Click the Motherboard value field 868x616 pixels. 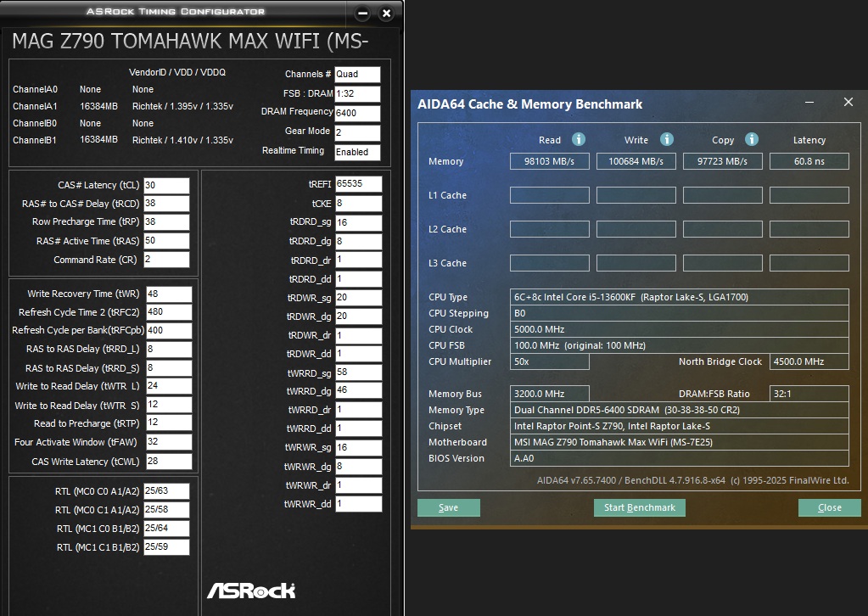(680, 442)
